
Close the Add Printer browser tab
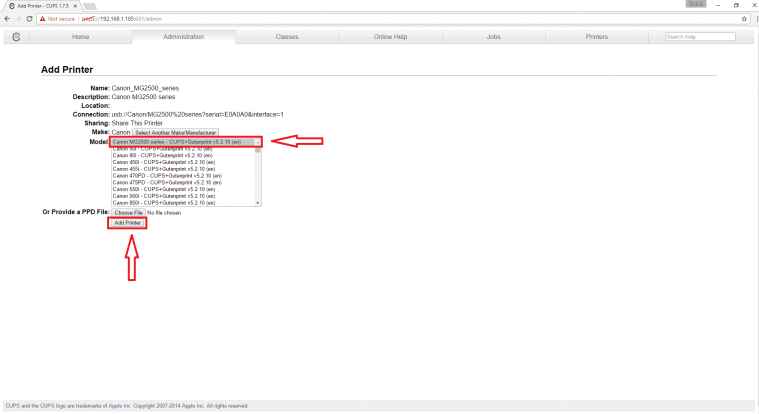[76, 6]
